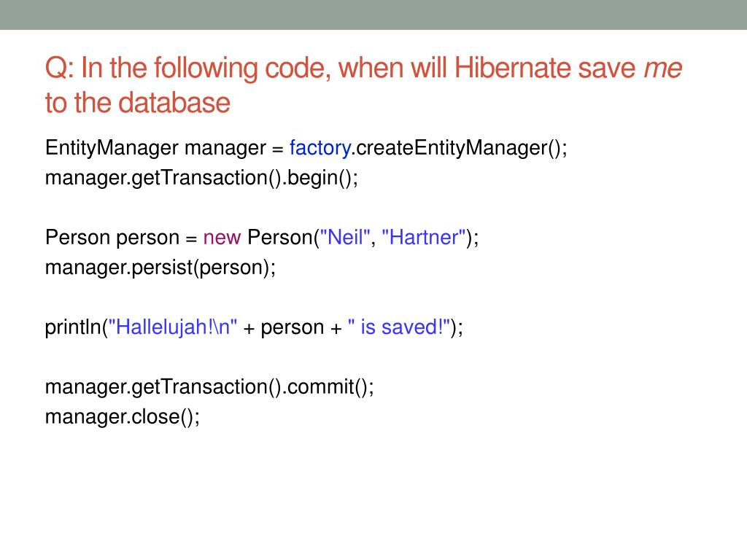The width and height of the screenshot is (747, 560).
Task: Click the purple "new" keyword
Action: pyautogui.click(x=222, y=238)
